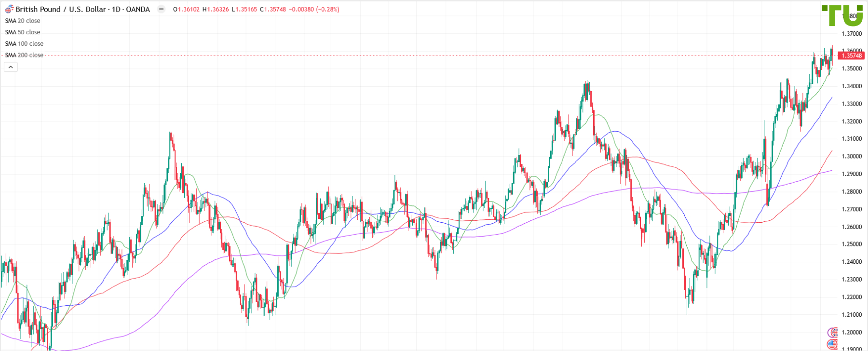Collapse the indicator legend with chevron
The width and height of the screenshot is (868, 351).
[11, 67]
